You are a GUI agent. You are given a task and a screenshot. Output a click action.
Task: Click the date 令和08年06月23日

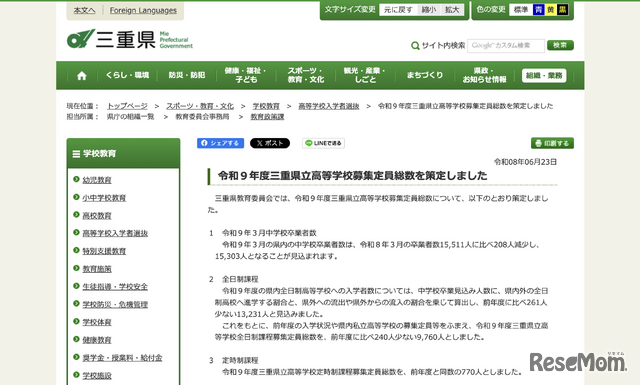tap(525, 162)
